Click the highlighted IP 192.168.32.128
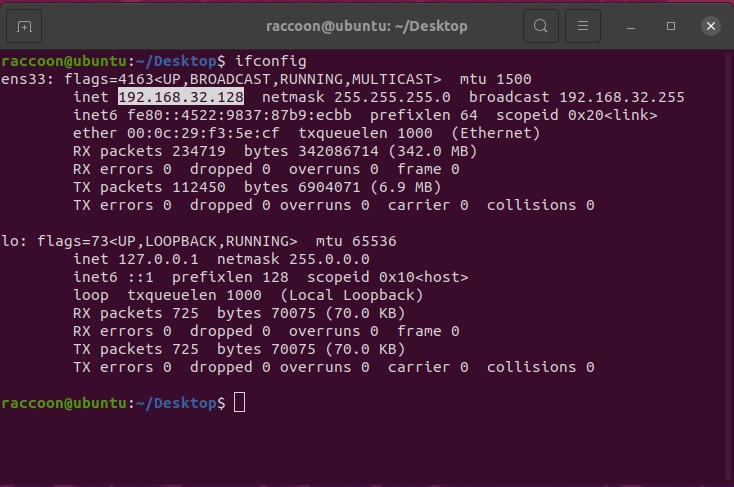The width and height of the screenshot is (734, 487). tap(181, 97)
